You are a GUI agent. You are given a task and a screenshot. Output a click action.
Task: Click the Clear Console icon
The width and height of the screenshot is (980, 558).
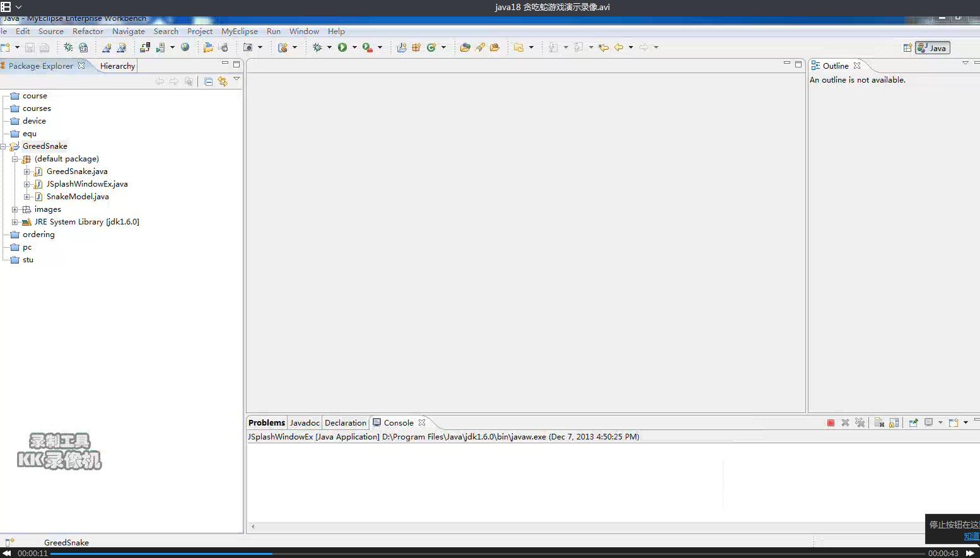[x=879, y=423]
